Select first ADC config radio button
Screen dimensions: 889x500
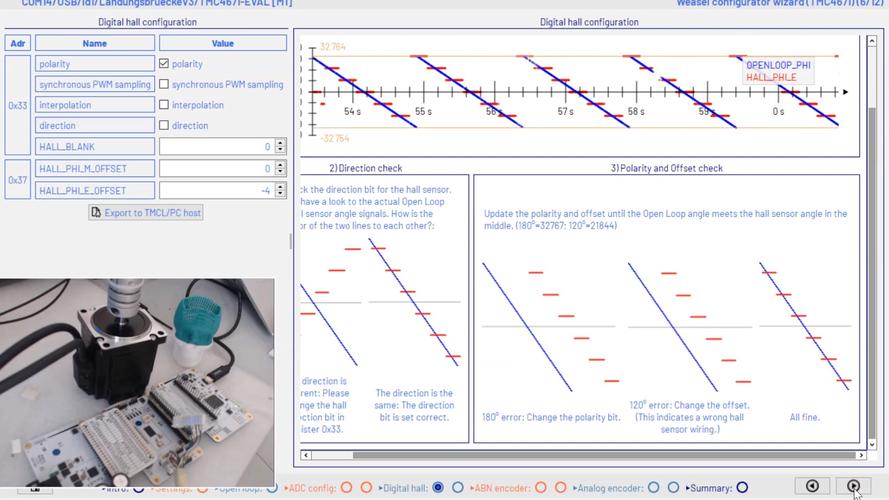tap(346, 488)
